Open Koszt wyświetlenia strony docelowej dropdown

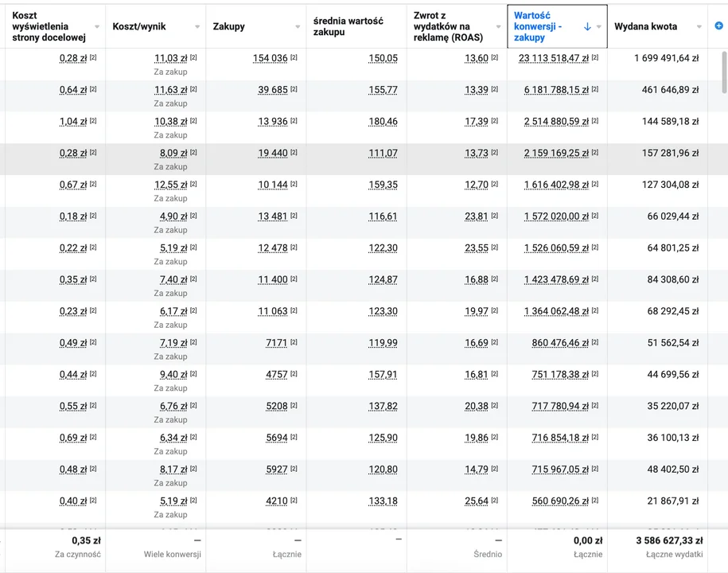click(x=97, y=27)
